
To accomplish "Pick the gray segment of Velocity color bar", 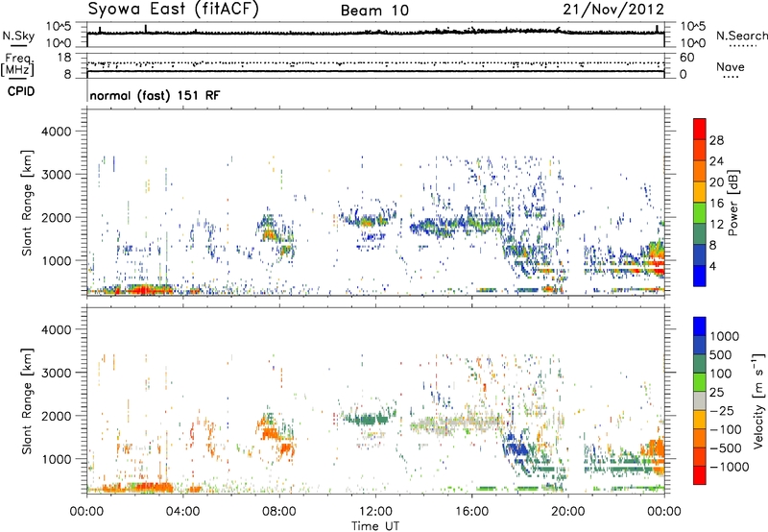I will pyautogui.click(x=700, y=401).
